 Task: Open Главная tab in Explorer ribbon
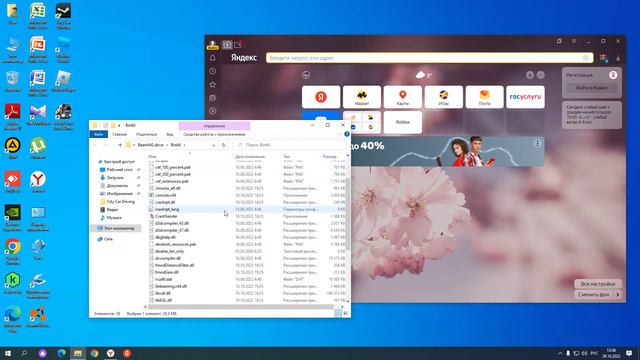[x=120, y=134]
